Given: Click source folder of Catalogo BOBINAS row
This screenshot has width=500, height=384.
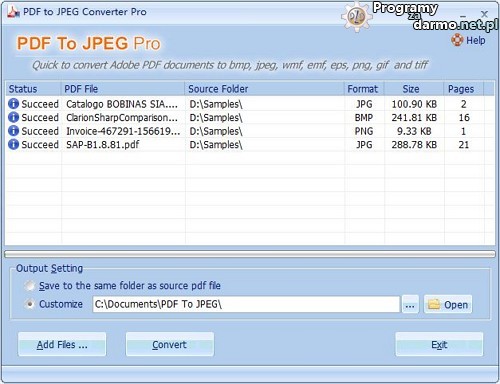Looking at the screenshot, I should pyautogui.click(x=216, y=104).
